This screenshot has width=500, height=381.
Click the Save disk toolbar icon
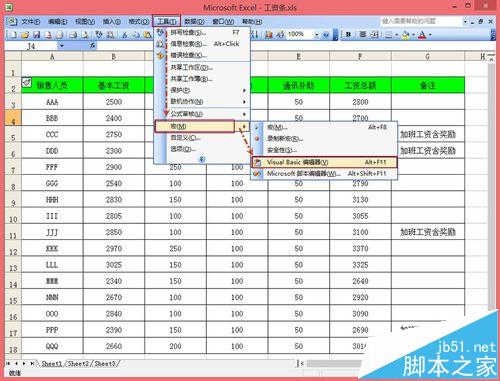(x=37, y=34)
